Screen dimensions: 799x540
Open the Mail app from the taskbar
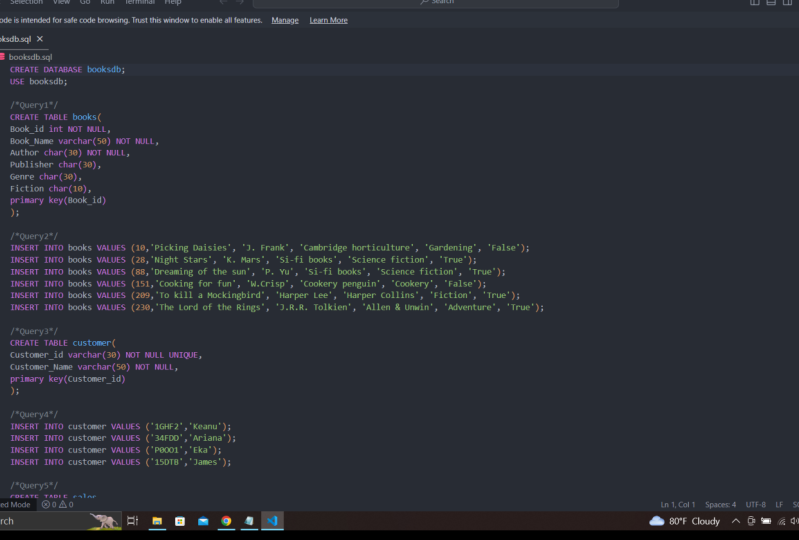[203, 521]
